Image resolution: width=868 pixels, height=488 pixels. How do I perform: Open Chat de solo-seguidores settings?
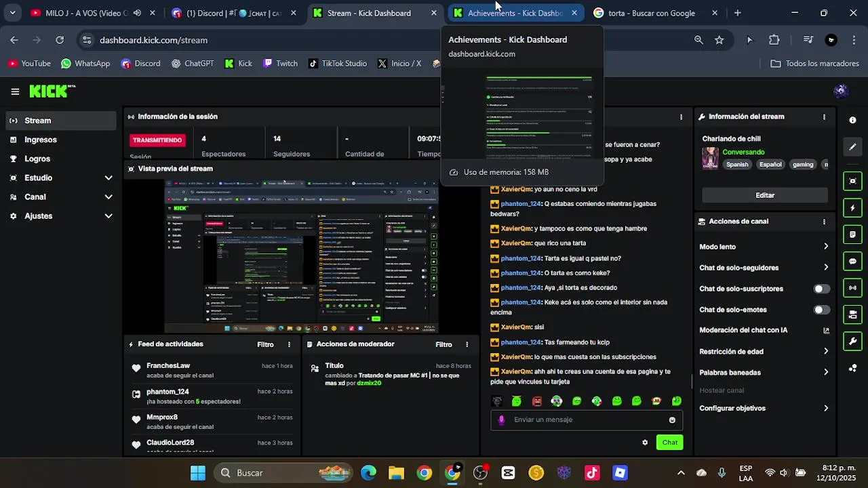764,268
